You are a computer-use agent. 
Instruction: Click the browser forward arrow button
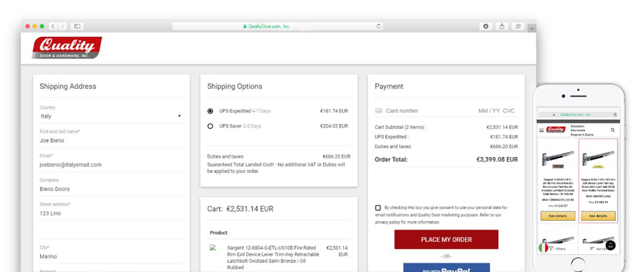coord(63,26)
